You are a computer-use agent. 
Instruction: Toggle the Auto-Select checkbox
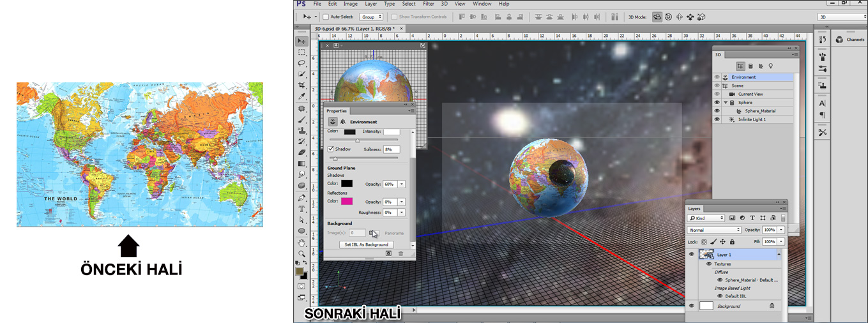click(326, 17)
